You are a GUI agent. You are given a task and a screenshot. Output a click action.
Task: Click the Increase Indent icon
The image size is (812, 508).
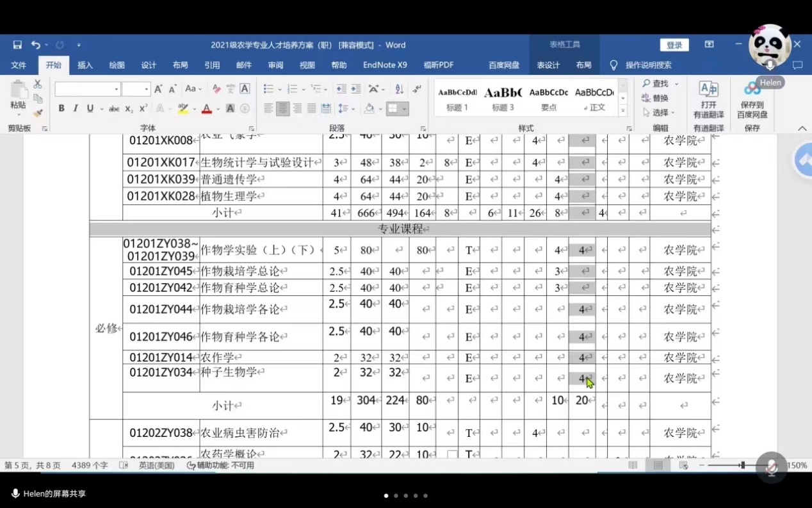coord(356,89)
